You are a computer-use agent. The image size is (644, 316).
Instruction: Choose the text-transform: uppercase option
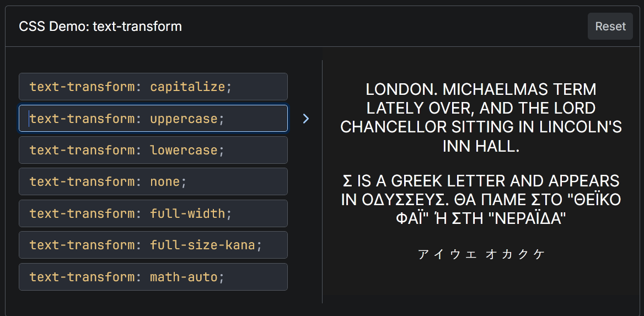click(153, 119)
